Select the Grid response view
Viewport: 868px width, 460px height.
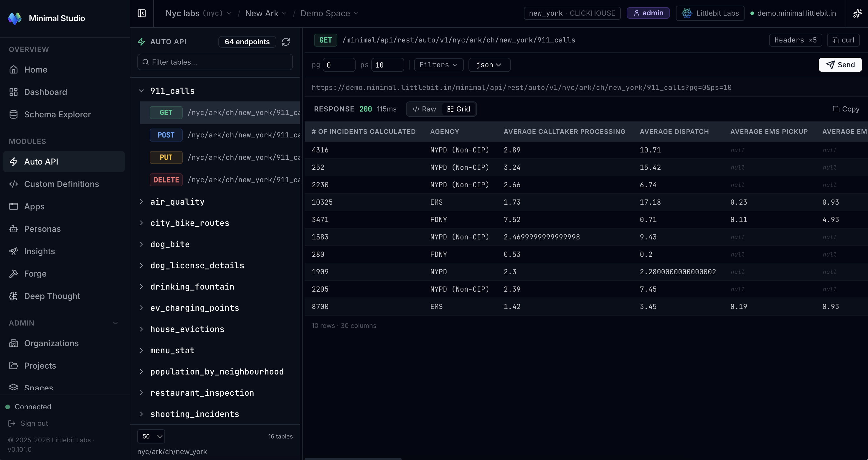(459, 109)
